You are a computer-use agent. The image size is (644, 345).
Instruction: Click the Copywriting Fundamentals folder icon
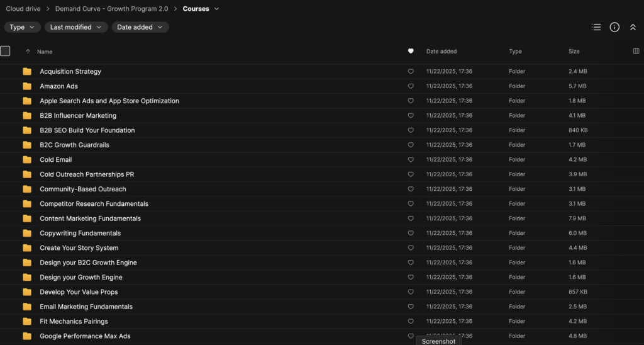tap(27, 234)
